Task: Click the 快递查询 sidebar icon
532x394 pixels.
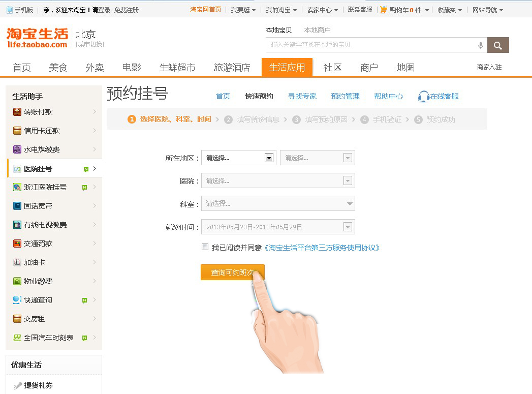Action: click(x=17, y=300)
